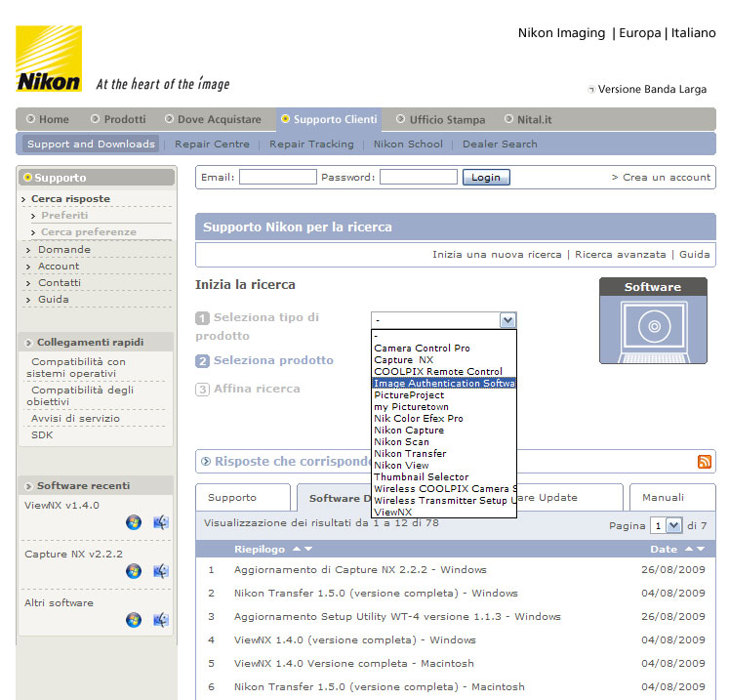Click Inizia una nuova ricerca
This screenshot has height=700, width=729.
point(497,255)
